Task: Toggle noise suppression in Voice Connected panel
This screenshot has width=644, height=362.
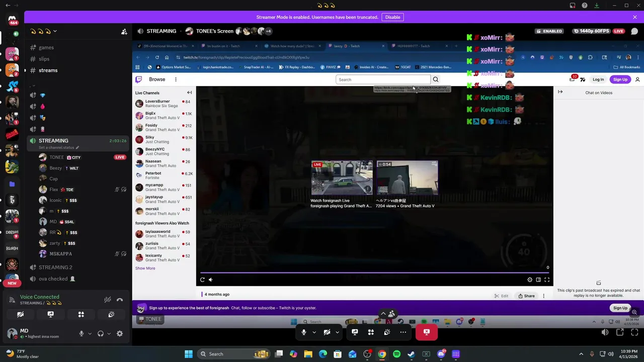Action: 108,300
